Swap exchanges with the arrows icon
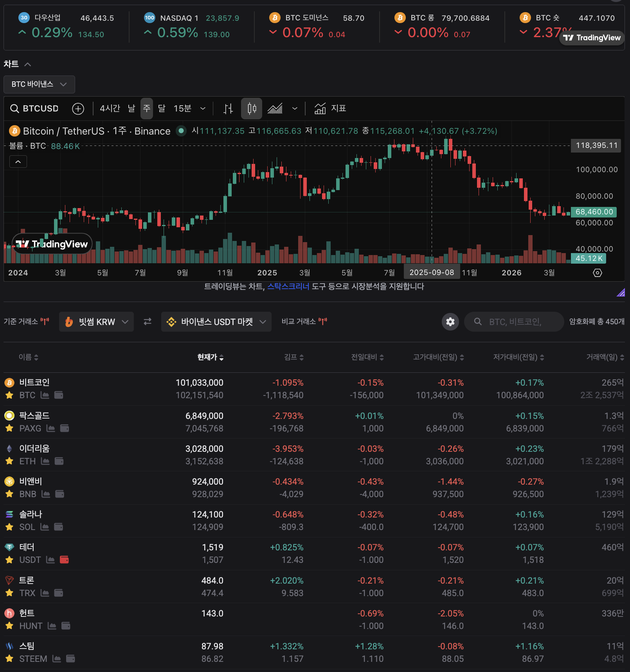This screenshot has height=672, width=630. click(147, 322)
